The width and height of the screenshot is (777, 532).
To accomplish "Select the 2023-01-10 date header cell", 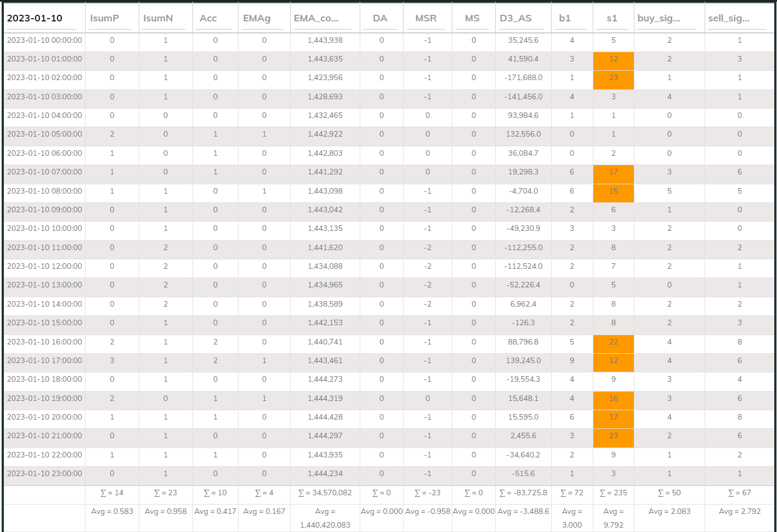I will pos(35,18).
